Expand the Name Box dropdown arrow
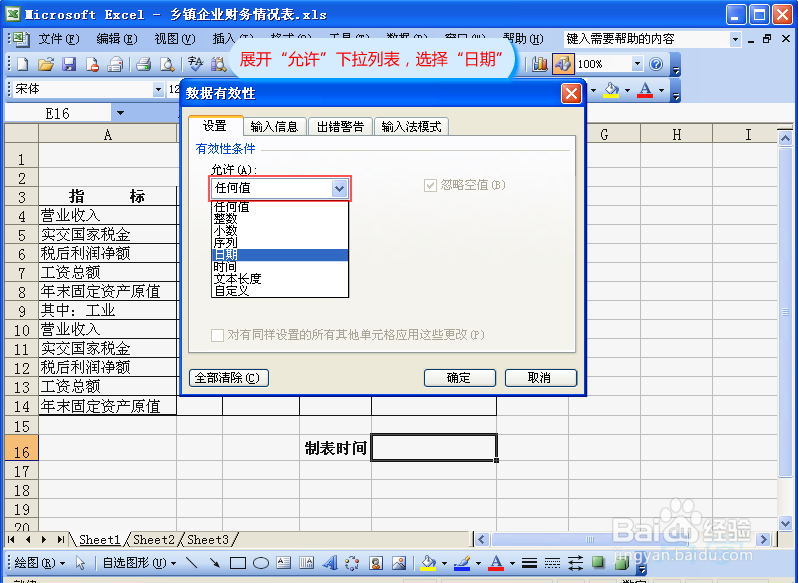 point(120,113)
